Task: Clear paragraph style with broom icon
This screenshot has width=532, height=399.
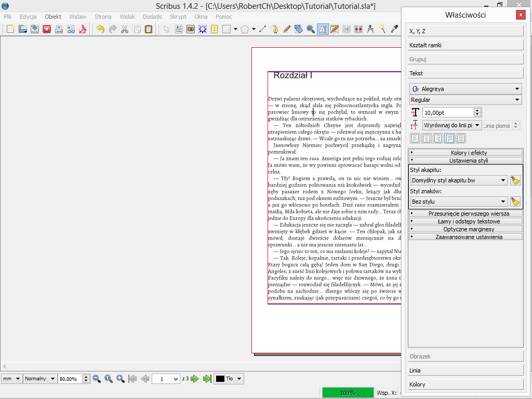Action: tap(515, 180)
